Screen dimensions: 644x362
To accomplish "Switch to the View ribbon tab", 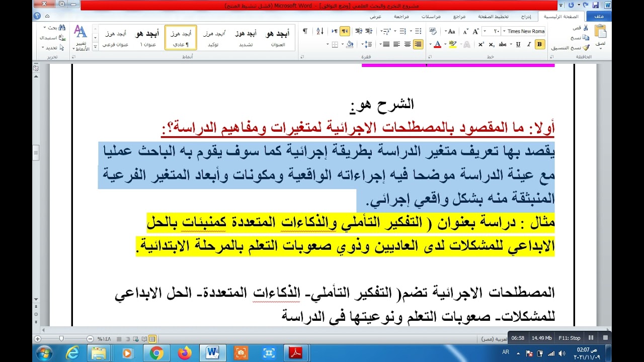I will [376, 17].
